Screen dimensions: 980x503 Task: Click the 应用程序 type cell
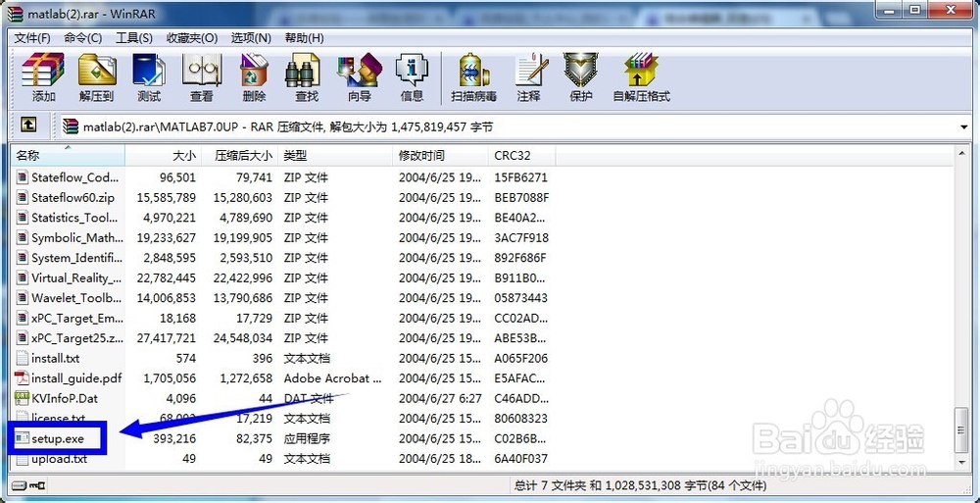[307, 439]
